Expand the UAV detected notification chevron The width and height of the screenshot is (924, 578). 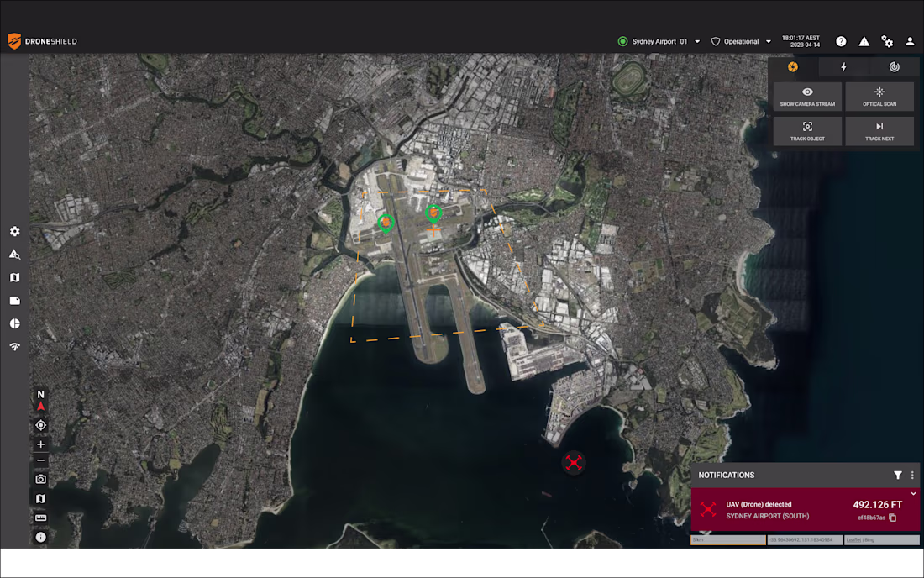[913, 494]
